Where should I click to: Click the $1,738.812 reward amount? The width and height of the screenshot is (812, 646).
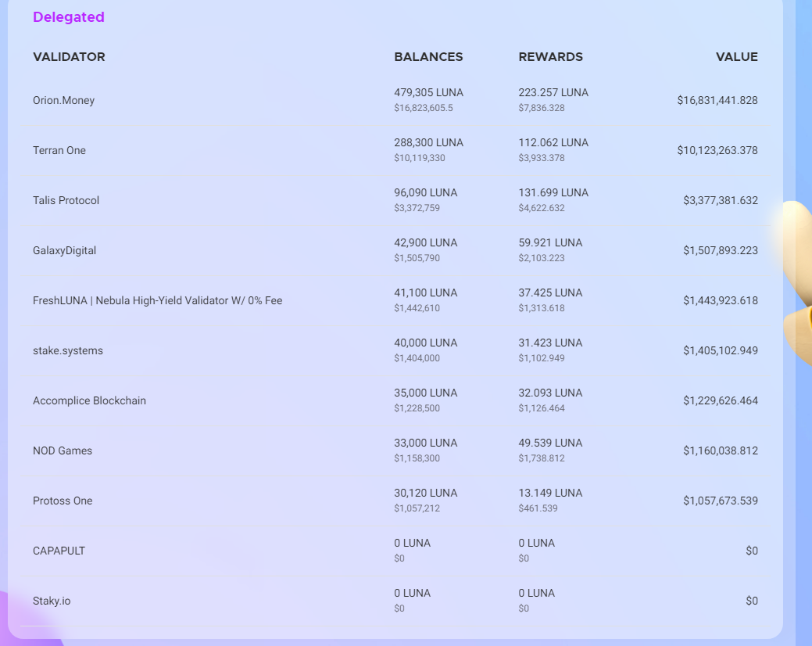(541, 458)
